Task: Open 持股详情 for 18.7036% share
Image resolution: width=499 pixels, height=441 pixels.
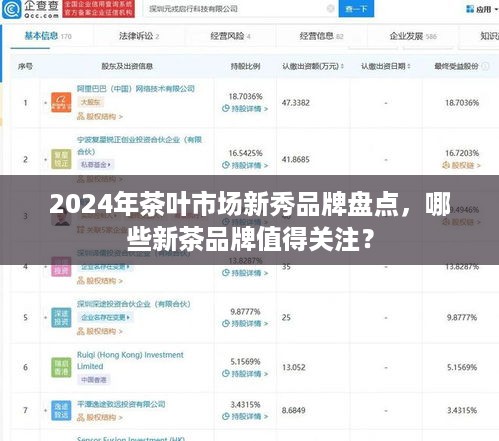Action: click(x=245, y=109)
